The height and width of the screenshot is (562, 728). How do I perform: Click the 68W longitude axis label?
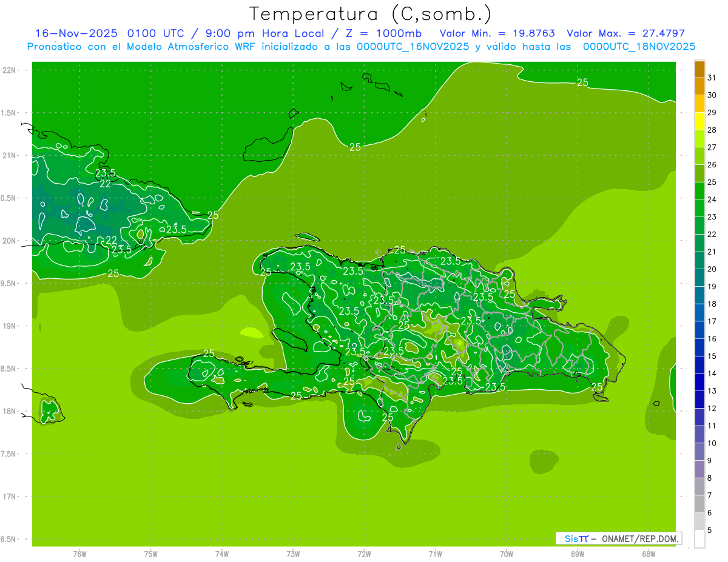click(648, 554)
